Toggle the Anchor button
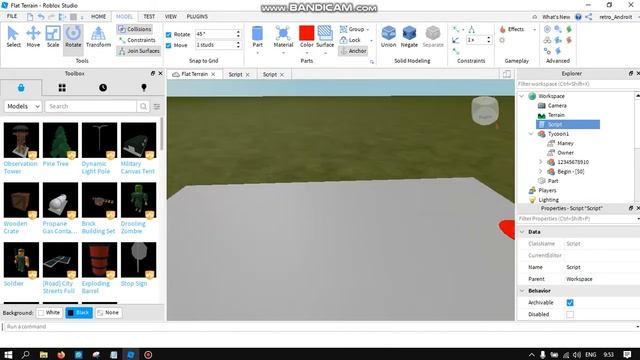The width and height of the screenshot is (640, 360). [353, 51]
